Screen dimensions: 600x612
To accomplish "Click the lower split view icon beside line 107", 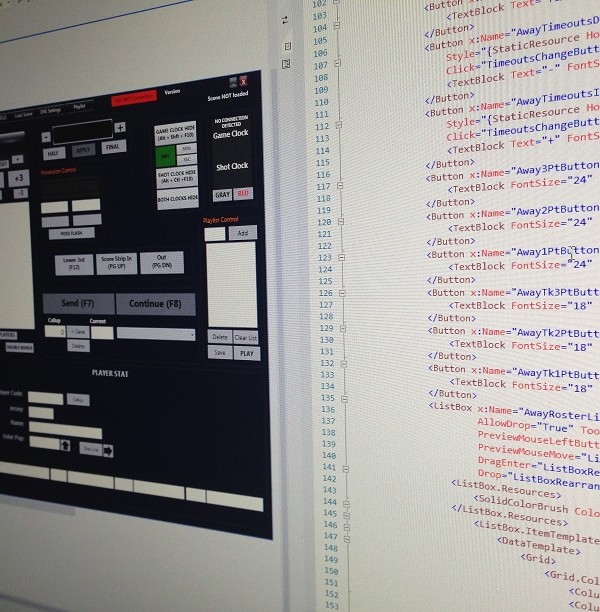I will [x=286, y=64].
